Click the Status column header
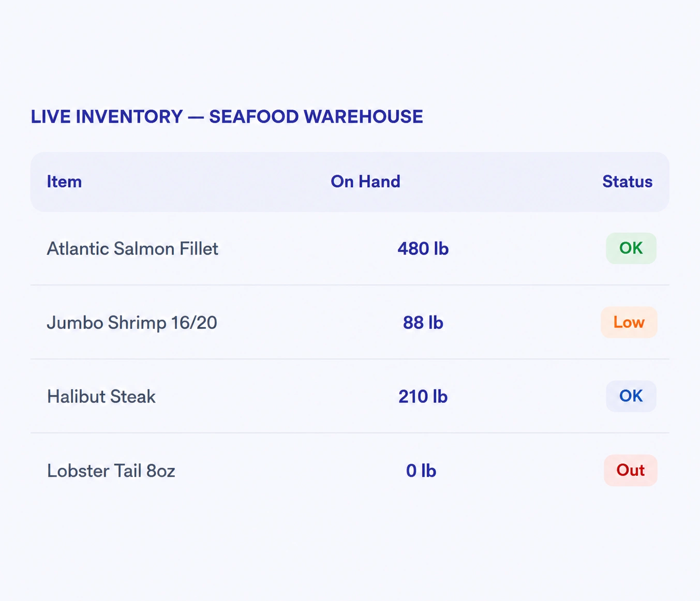This screenshot has height=601, width=700. [x=627, y=182]
